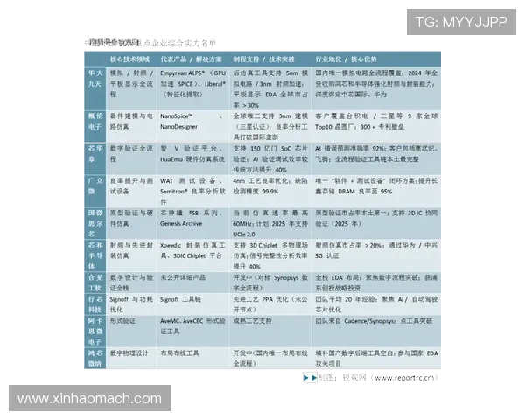This screenshot has width=525, height=420.
Task: Open the www.xinhaomach.com watermark link
Action: click(76, 399)
